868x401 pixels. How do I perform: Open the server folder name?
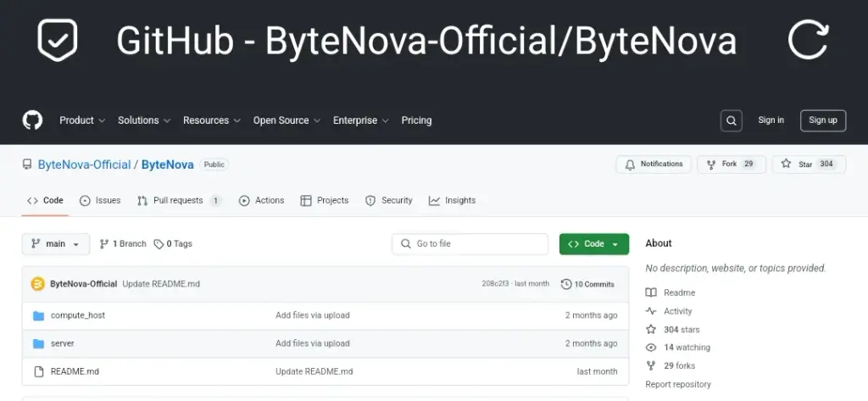click(x=63, y=343)
